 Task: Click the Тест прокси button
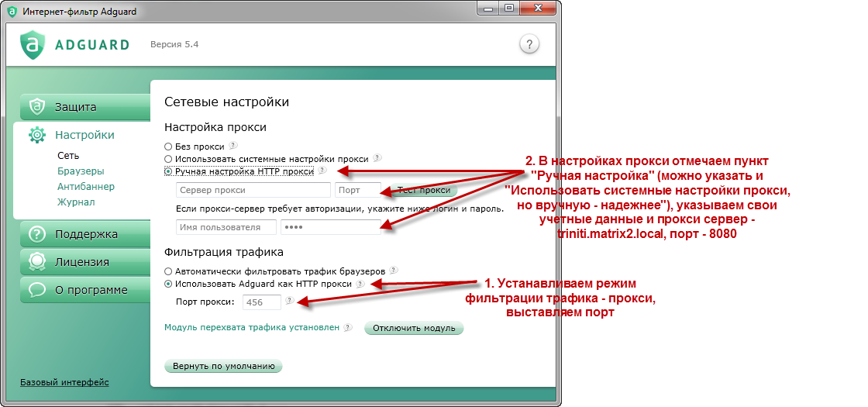coord(423,190)
